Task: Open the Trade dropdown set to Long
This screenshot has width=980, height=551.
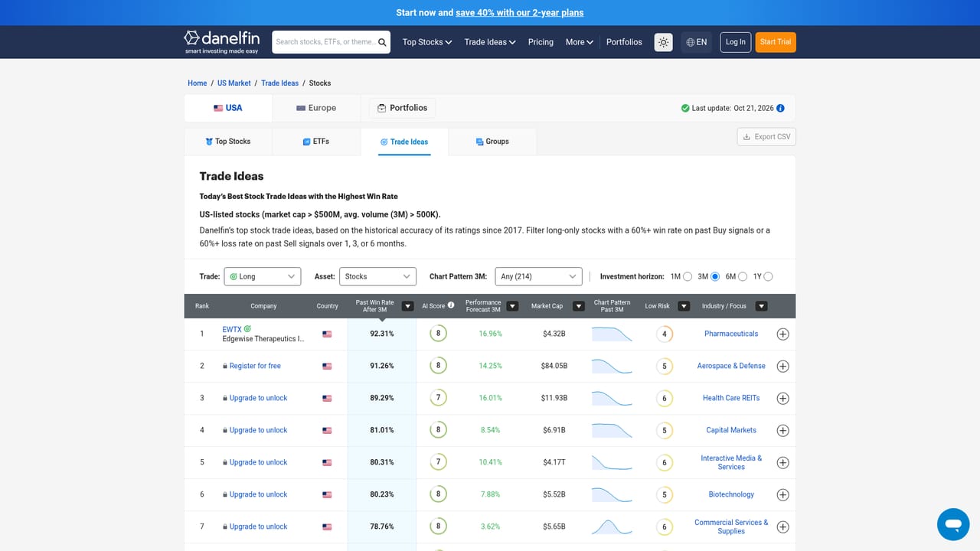Action: (x=262, y=276)
